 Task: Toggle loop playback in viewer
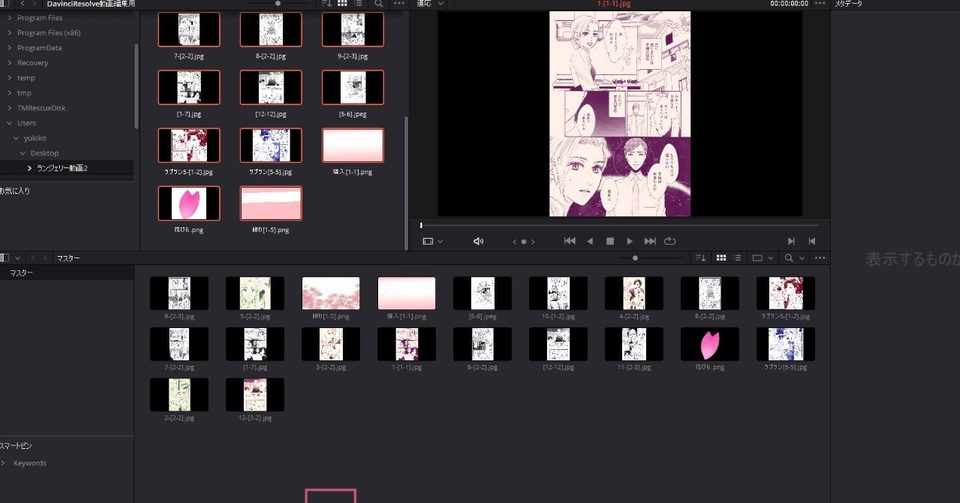click(670, 241)
